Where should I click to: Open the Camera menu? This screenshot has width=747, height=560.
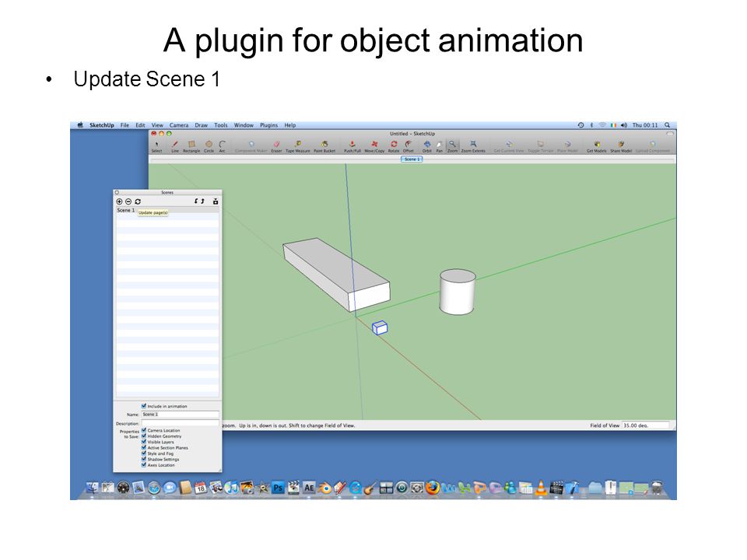point(179,125)
